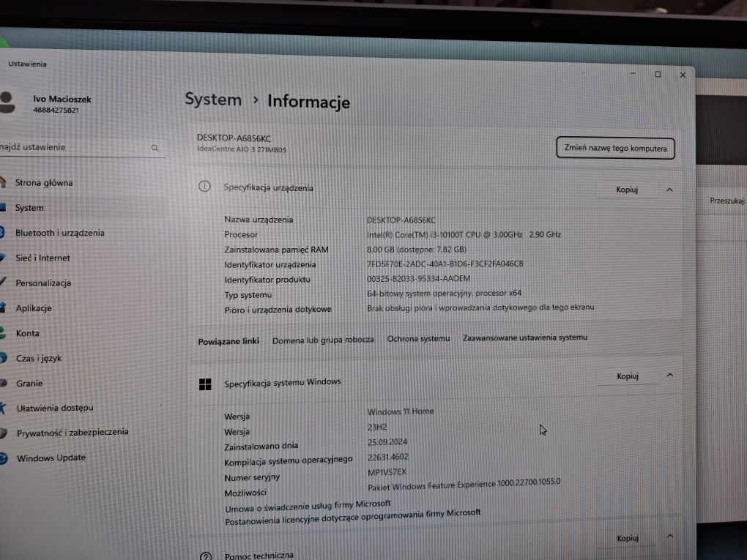Click the OS build value 22631.4602
This screenshot has width=747, height=560.
click(388, 457)
